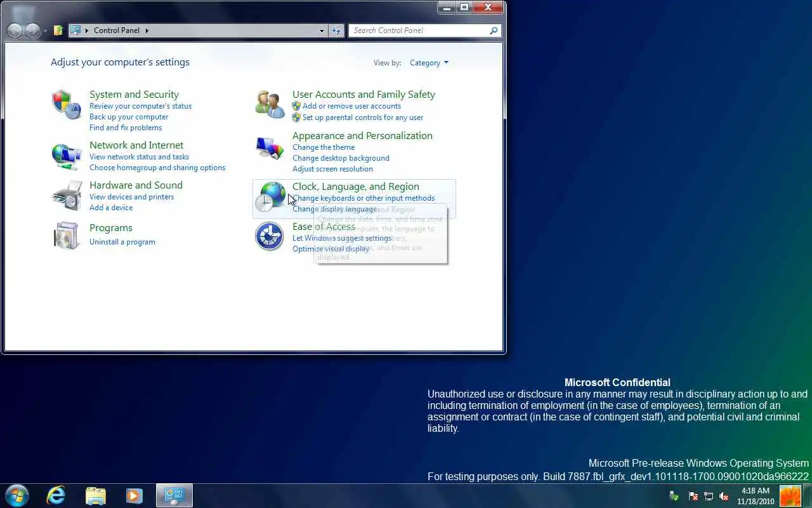
Task: Click the Back navigation arrow
Action: pos(15,30)
